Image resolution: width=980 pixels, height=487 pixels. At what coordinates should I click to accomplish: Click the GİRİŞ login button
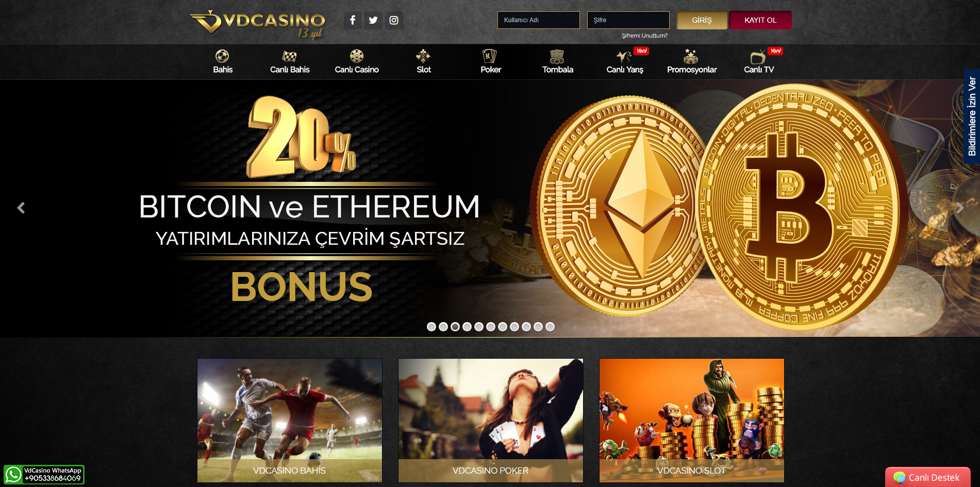[x=702, y=20]
